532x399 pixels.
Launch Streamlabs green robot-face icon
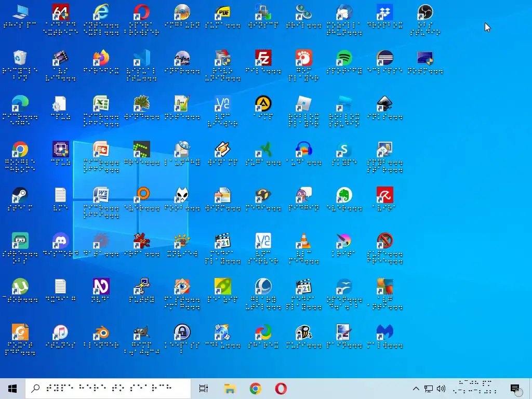20,241
